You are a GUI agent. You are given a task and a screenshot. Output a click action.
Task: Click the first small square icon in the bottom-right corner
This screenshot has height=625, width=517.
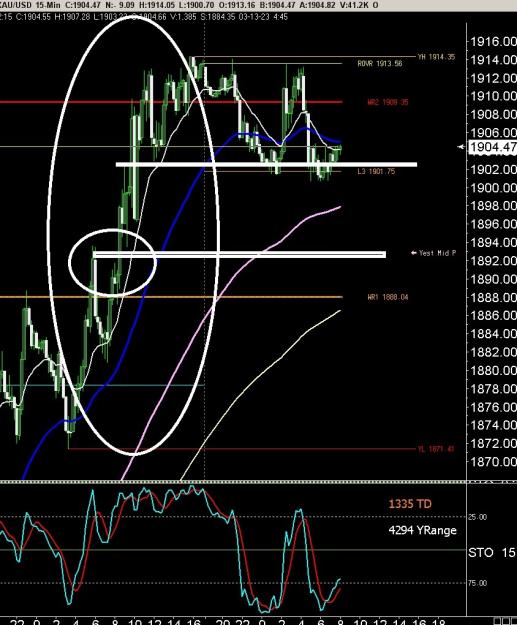pyautogui.click(x=498, y=622)
